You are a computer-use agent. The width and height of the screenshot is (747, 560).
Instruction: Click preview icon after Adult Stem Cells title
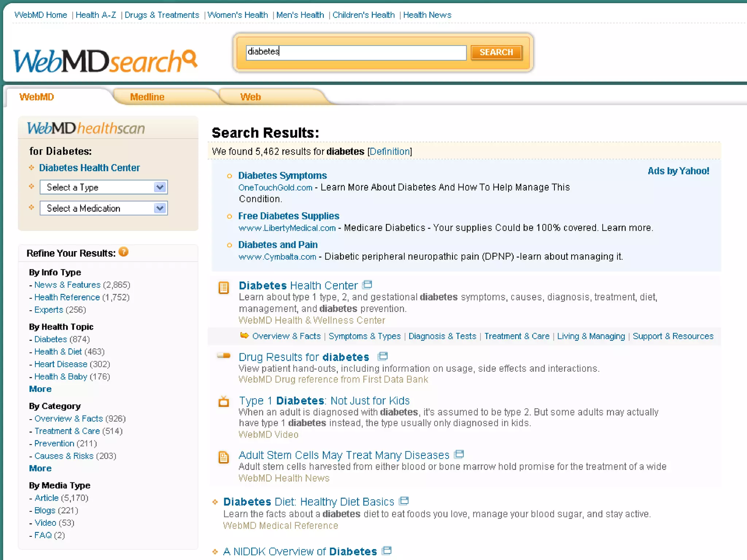459,454
